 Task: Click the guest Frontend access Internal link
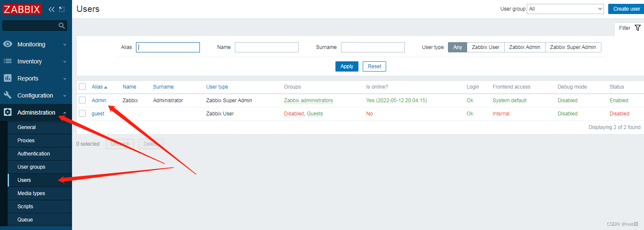pyautogui.click(x=501, y=114)
